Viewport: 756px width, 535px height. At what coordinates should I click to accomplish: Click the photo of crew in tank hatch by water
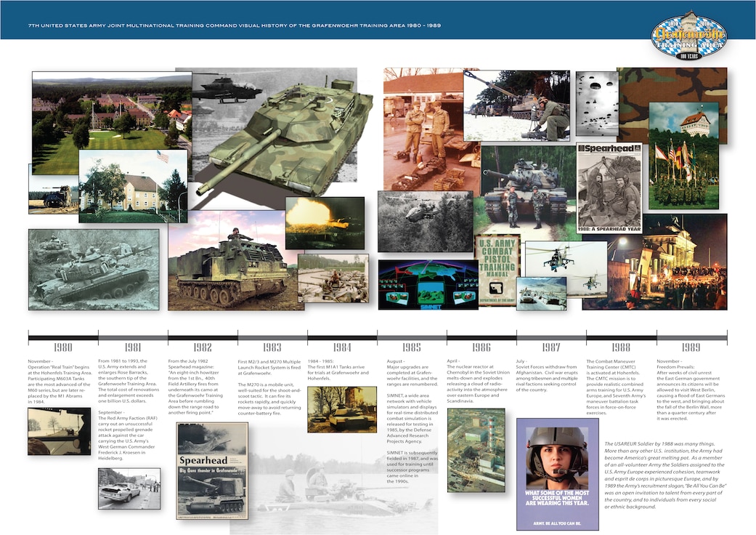(x=333, y=278)
